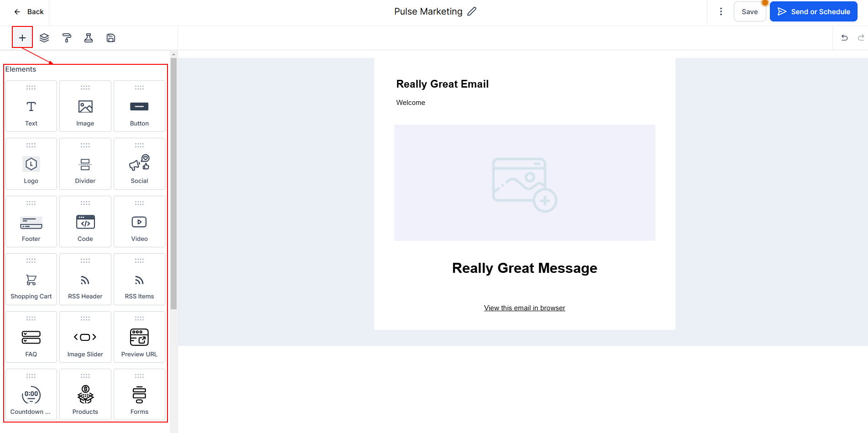This screenshot has height=433, width=868.
Task: Select the Countdown element
Action: [x=31, y=395]
